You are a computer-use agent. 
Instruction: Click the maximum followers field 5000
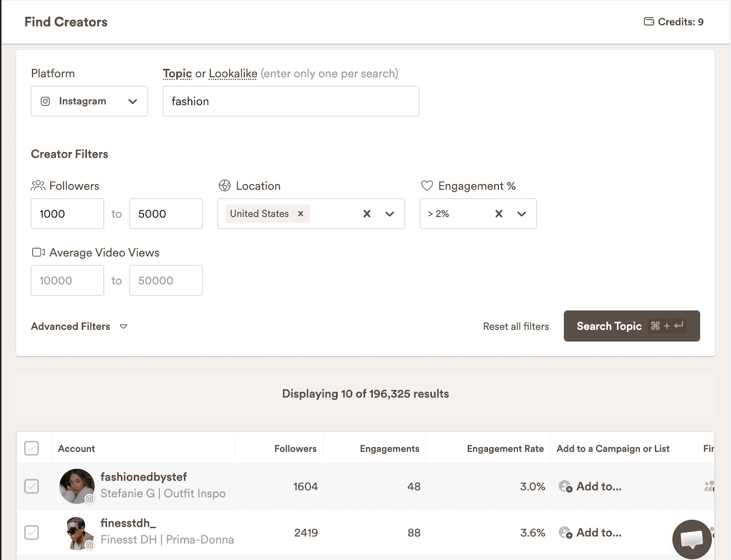click(x=166, y=213)
